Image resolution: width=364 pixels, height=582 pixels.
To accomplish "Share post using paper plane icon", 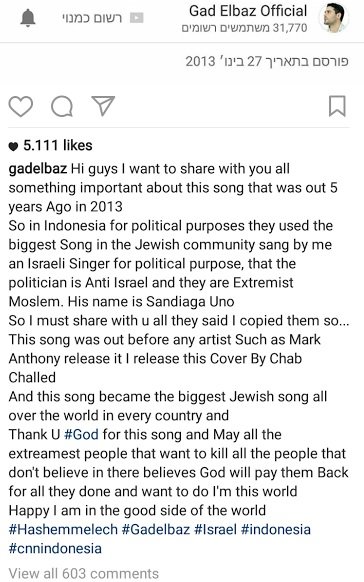I will pyautogui.click(x=103, y=106).
